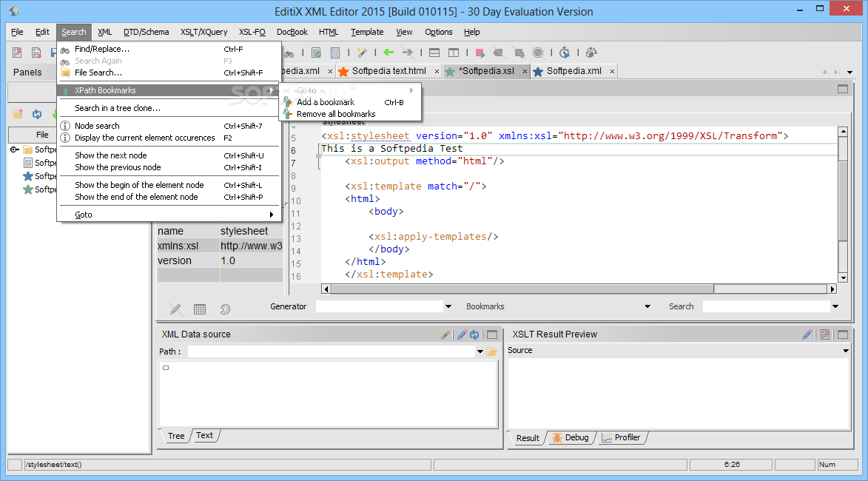Open the tab list dropdown arrow
The image size is (868, 481).
pyautogui.click(x=850, y=73)
